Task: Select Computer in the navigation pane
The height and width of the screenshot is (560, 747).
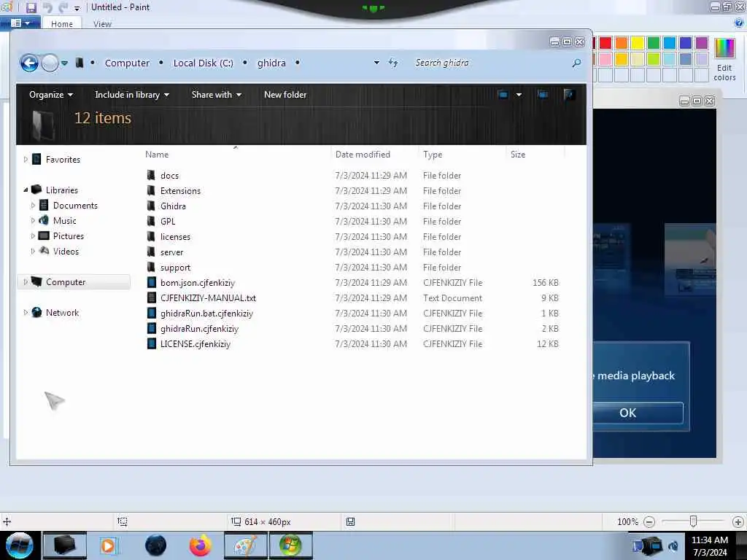Action: pos(66,282)
